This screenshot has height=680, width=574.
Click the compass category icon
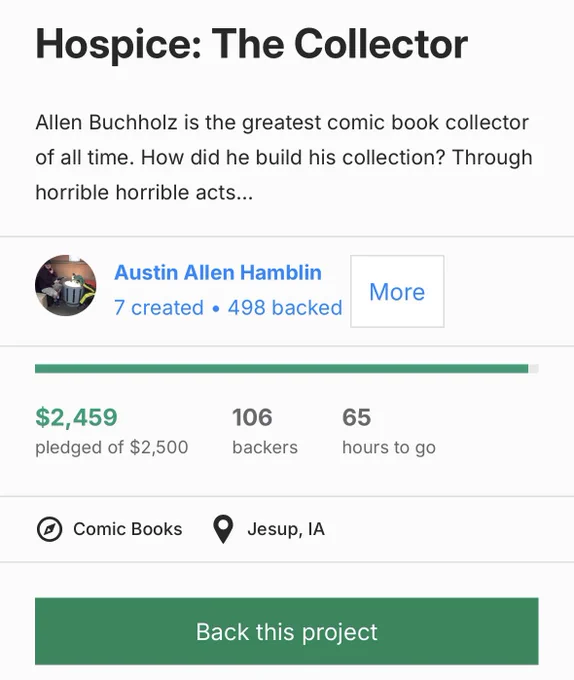pyautogui.click(x=49, y=529)
